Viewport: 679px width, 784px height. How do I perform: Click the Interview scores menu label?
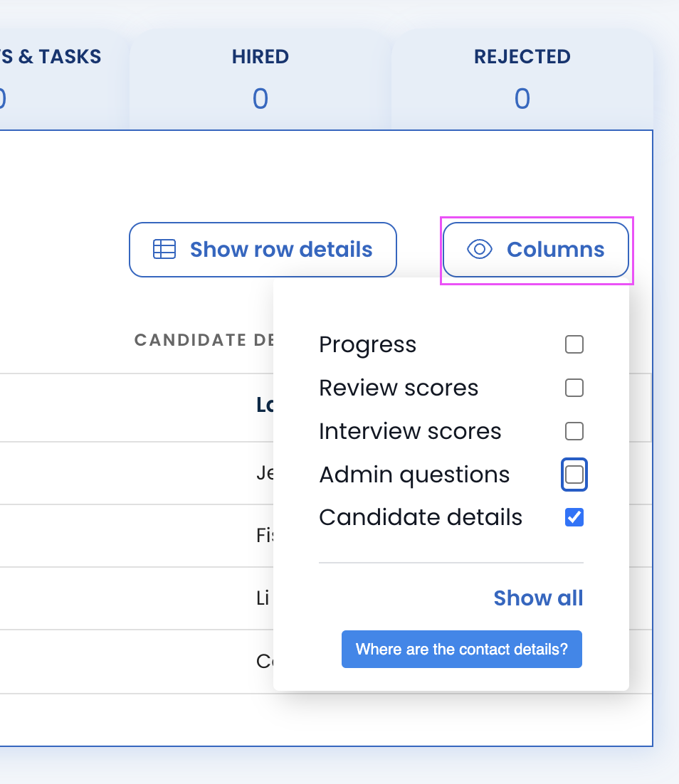click(x=410, y=432)
